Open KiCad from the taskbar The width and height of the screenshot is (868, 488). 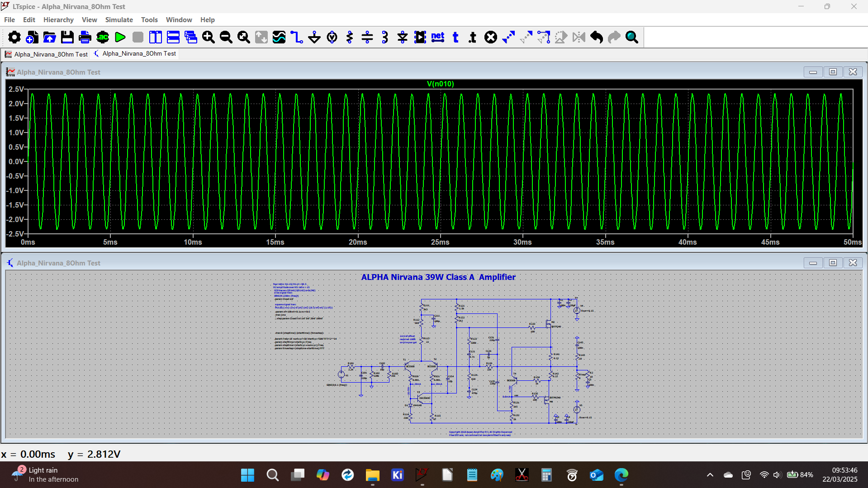[397, 475]
